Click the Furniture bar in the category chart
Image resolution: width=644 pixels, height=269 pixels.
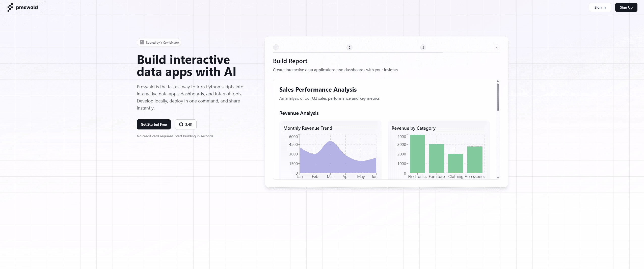click(x=437, y=159)
